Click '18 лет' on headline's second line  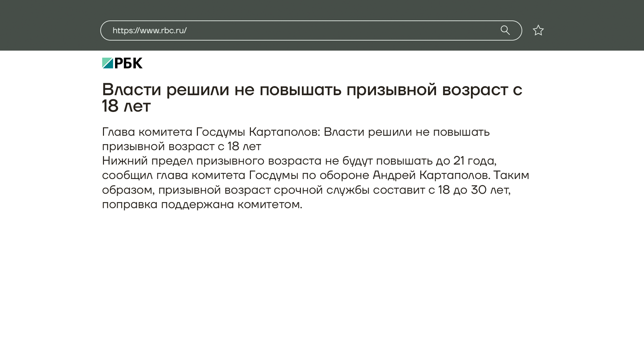point(126,106)
